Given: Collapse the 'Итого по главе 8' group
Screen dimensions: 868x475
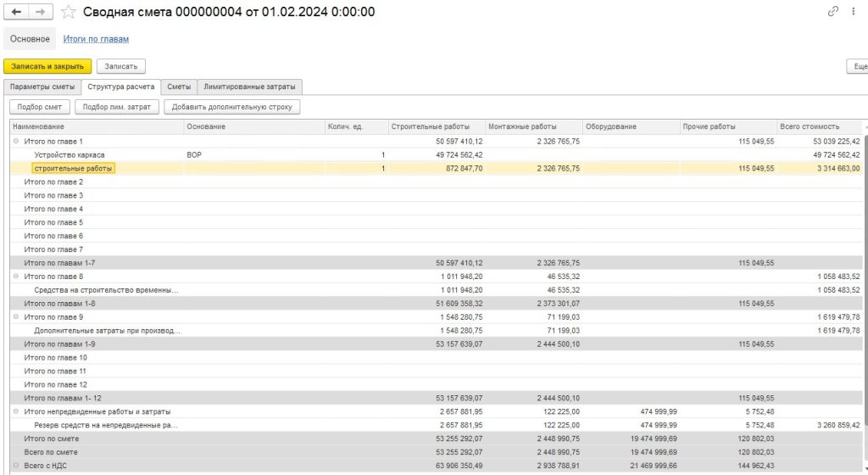Looking at the screenshot, I should (x=16, y=277).
